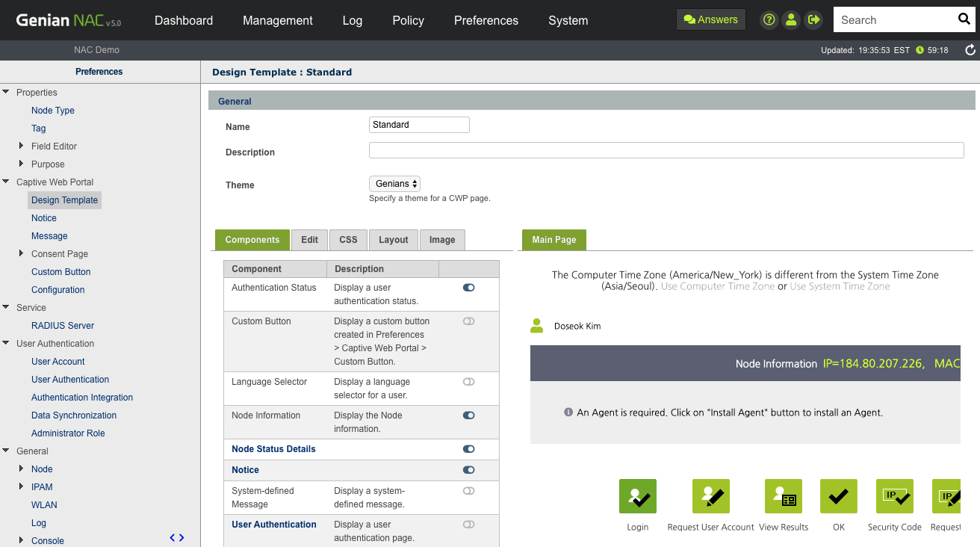This screenshot has width=980, height=547.
Task: Select the Login icon on the portal preview
Action: (637, 495)
